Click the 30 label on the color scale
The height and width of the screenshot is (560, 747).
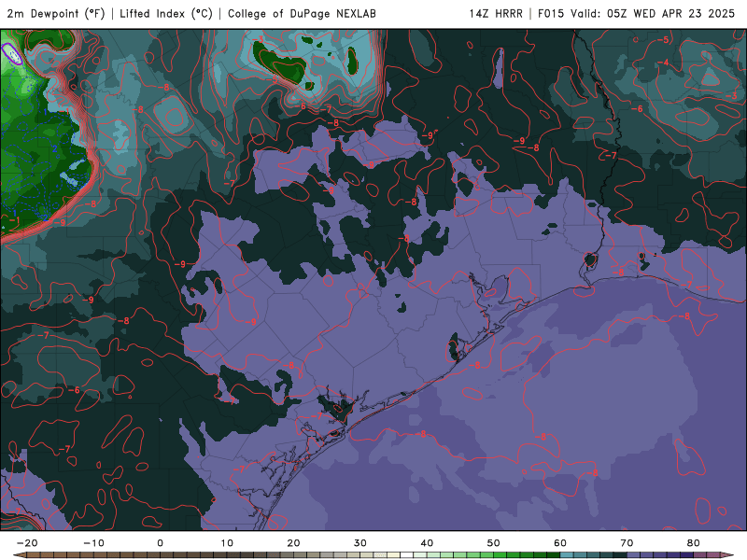coord(360,543)
